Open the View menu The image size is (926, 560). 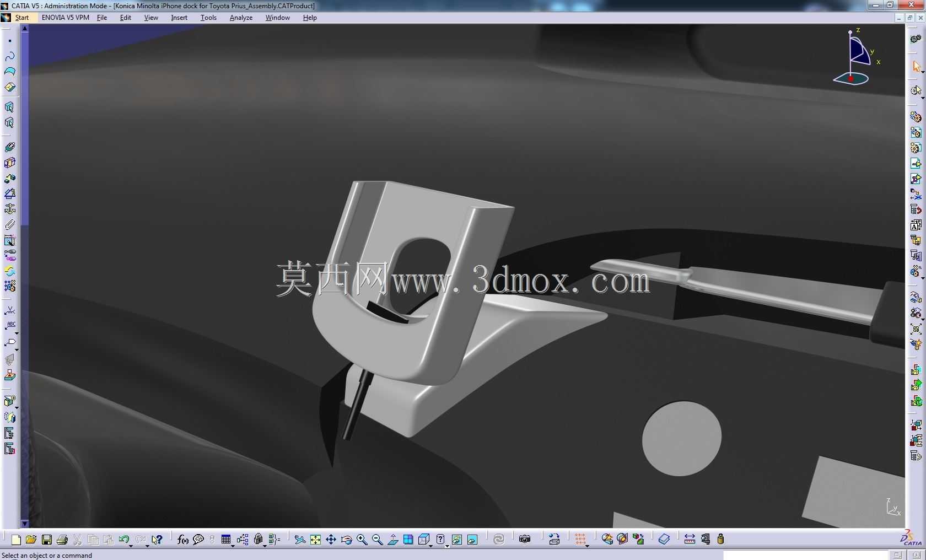coord(151,18)
